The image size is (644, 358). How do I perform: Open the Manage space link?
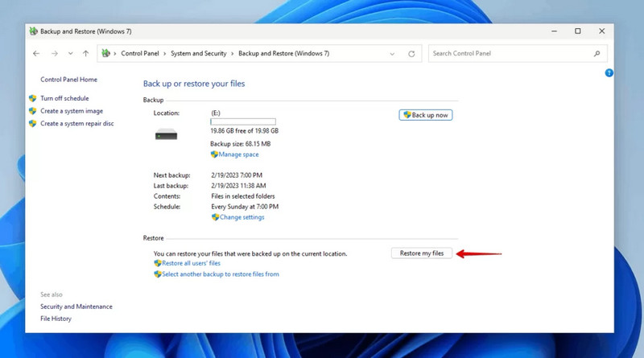[x=238, y=154]
